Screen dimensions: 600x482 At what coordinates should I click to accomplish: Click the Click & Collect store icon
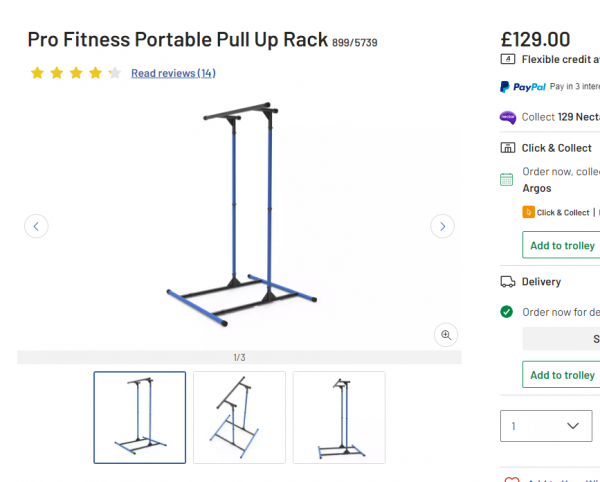[508, 148]
